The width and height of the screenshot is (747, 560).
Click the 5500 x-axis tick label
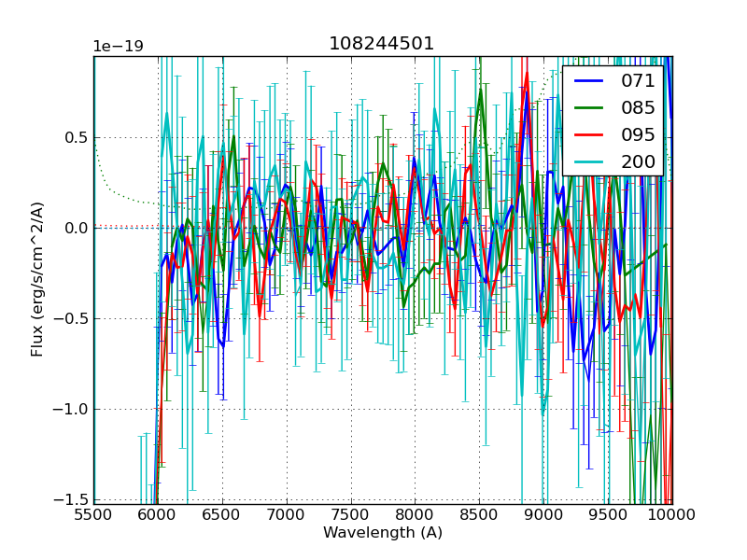point(93,514)
